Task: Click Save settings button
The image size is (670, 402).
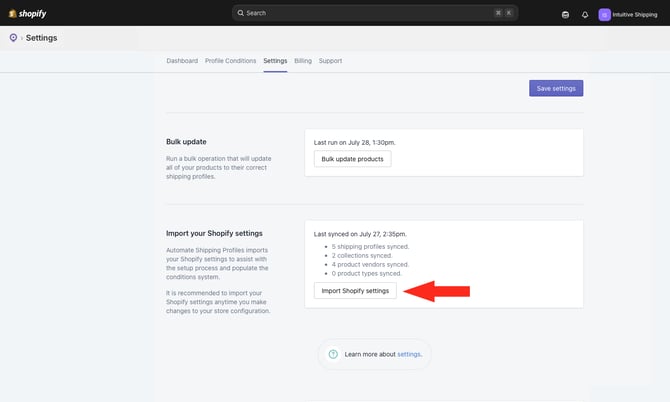Action: pyautogui.click(x=556, y=88)
